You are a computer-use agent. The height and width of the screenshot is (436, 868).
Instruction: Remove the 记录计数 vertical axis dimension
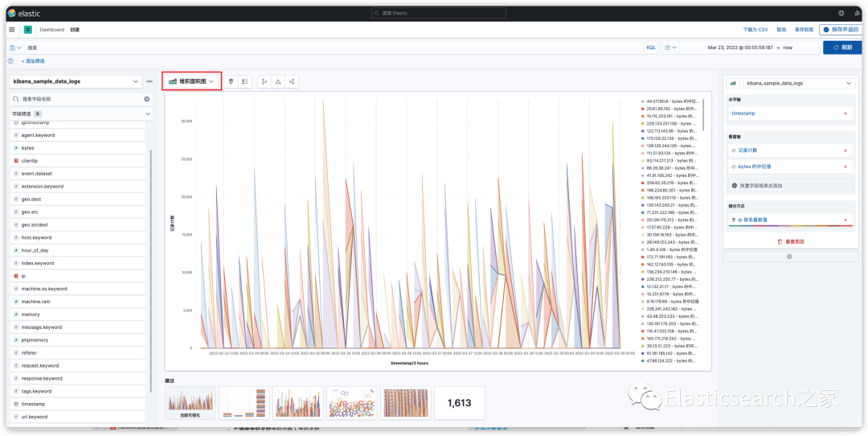845,150
